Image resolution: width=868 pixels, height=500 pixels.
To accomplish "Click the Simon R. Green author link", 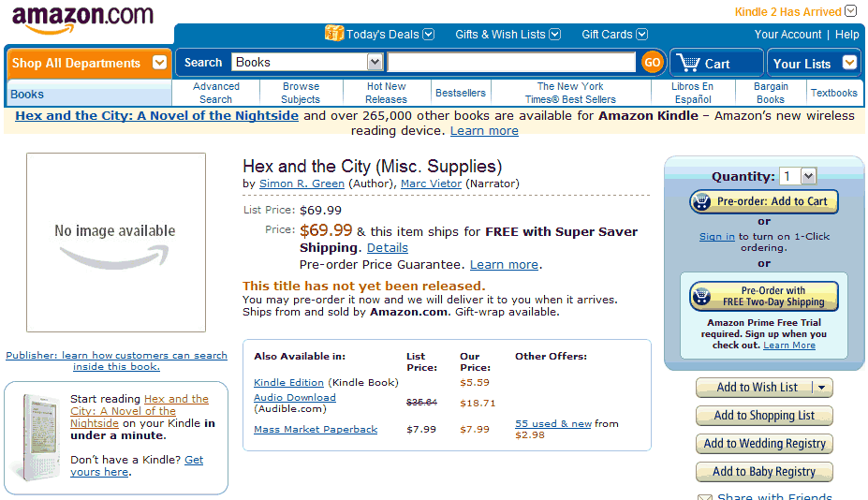I will (302, 184).
